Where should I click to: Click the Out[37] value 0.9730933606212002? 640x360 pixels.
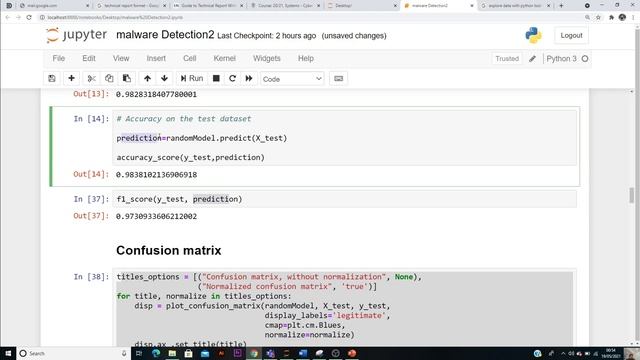(x=156, y=216)
